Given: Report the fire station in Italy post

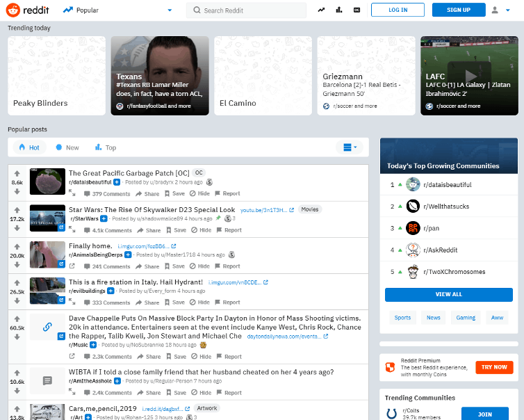Looking at the screenshot, I should click(x=227, y=302).
